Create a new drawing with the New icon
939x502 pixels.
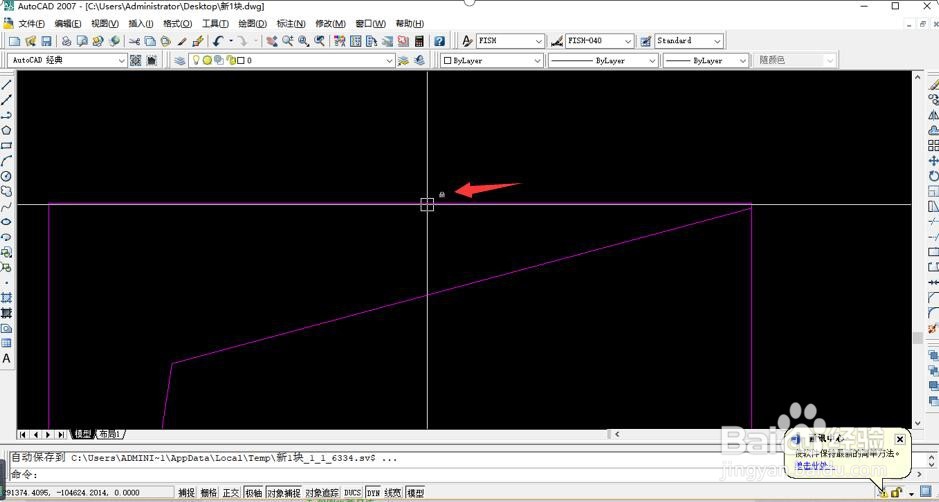pyautogui.click(x=14, y=41)
